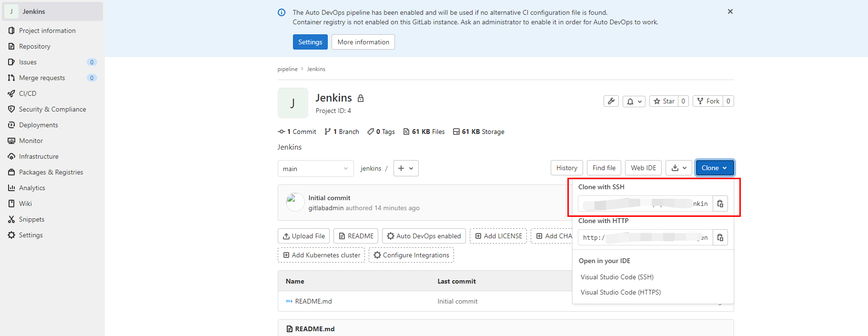Click the Wiki book icon
The width and height of the screenshot is (868, 336).
(11, 204)
